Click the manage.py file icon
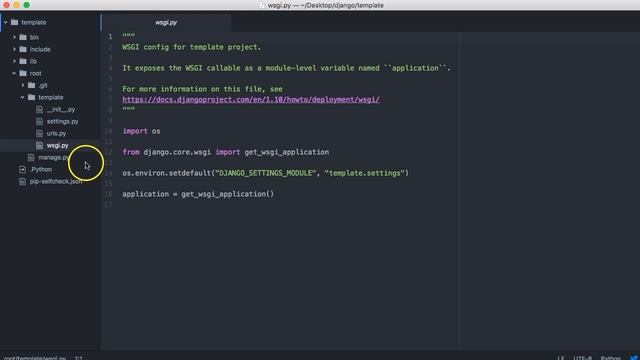Viewport: 640px width, 360px height. (31, 157)
